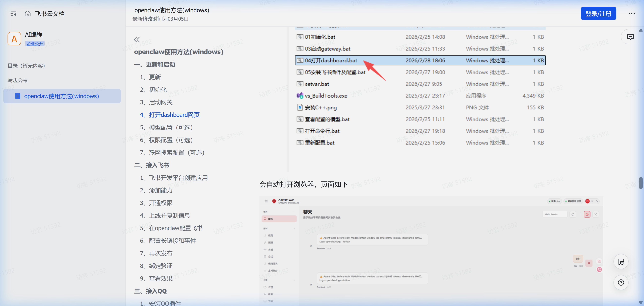
Task: Click the 企业公开 tag label
Action: pos(35,43)
